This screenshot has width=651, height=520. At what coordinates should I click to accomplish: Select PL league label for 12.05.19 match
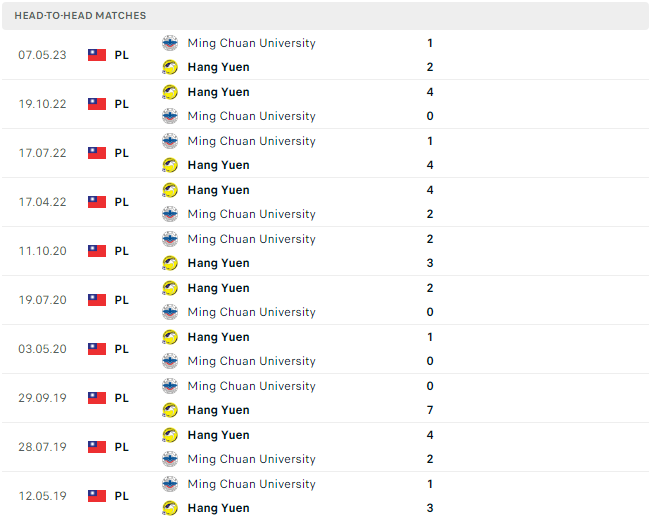coord(122,496)
